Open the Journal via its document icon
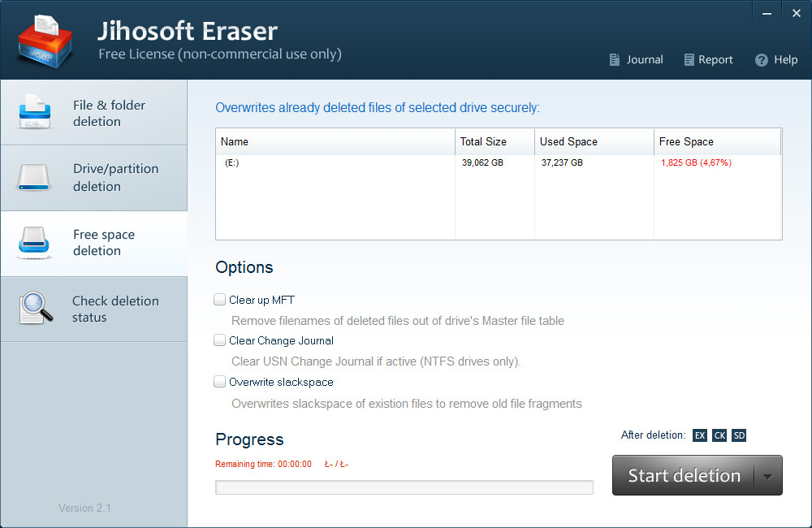The width and height of the screenshot is (812, 528). [615, 60]
